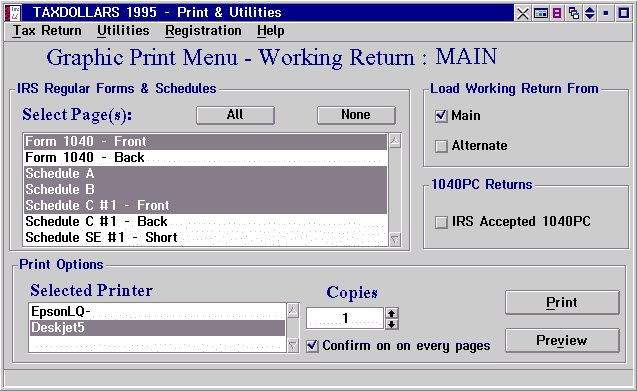Decrease copies with down spinner arrow
Screen dimensions: 637x391
click(392, 324)
